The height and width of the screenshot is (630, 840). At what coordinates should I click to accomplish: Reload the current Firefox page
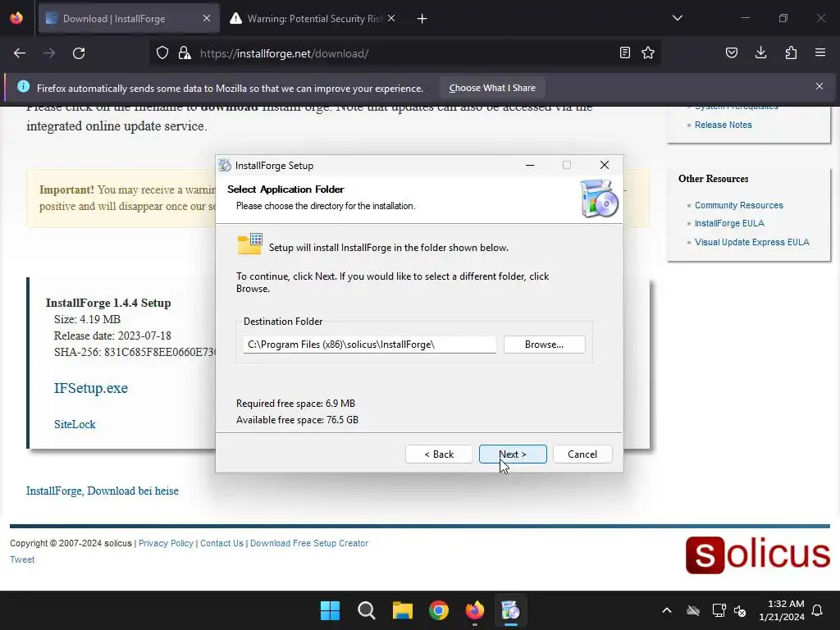pyautogui.click(x=79, y=53)
